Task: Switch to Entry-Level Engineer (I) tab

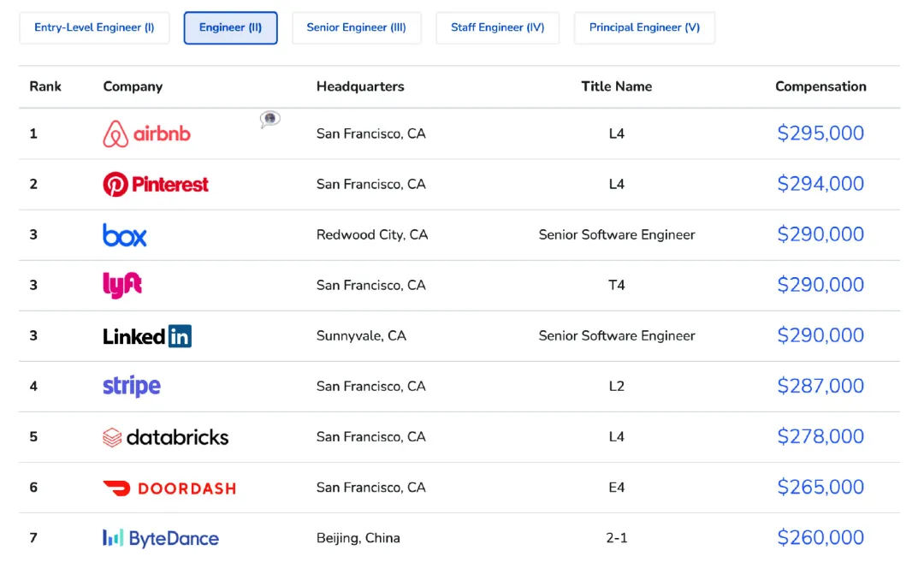Action: [x=94, y=27]
